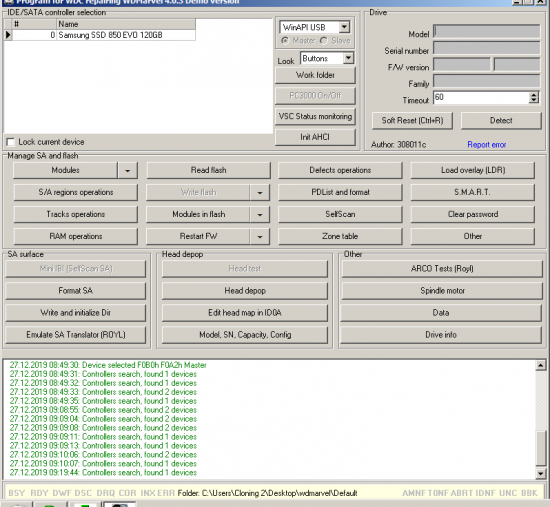Screen dimensions: 550x507
Task: Click the Soft Reset (Ctrl+R) button
Action: tap(412, 121)
